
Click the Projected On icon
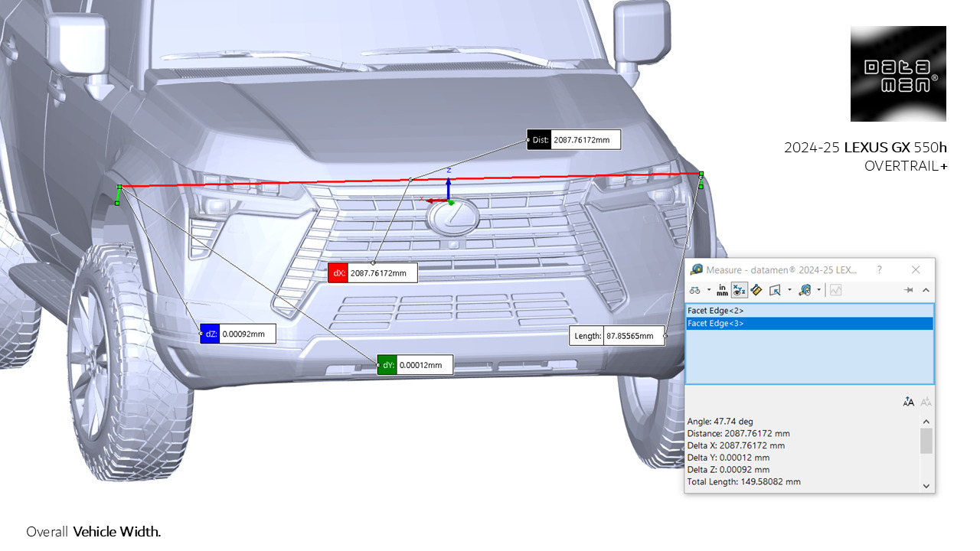pyautogui.click(x=775, y=290)
